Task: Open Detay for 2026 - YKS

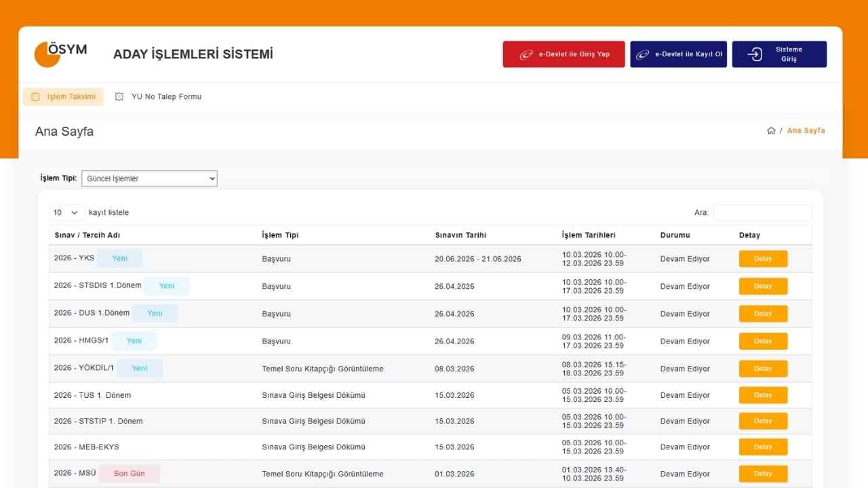Action: 763,259
